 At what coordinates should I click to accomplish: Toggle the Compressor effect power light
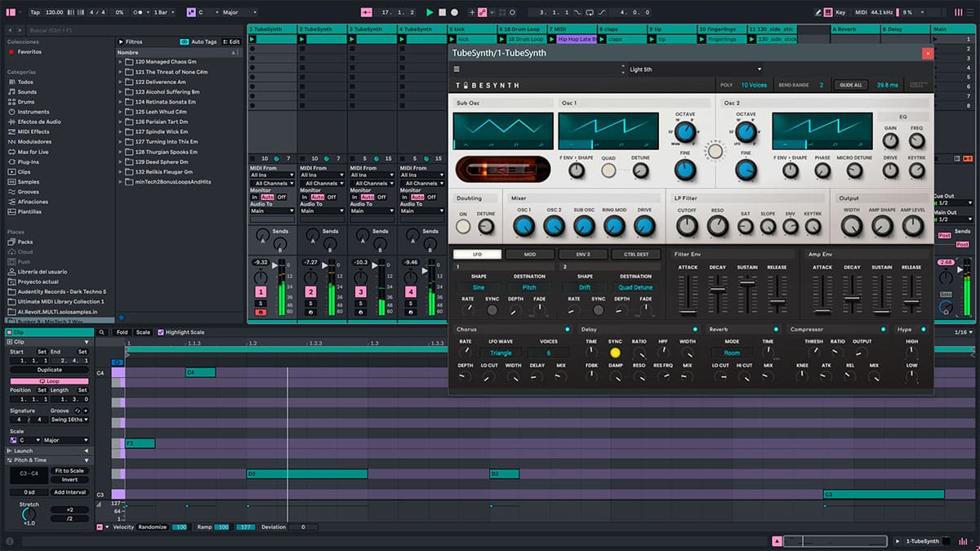[883, 330]
